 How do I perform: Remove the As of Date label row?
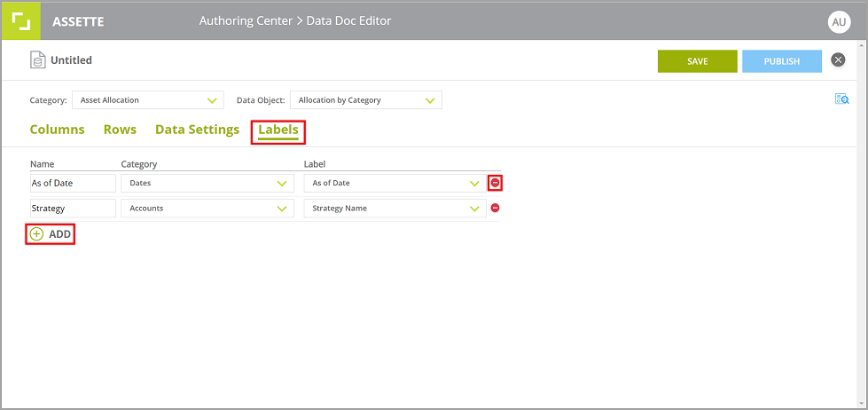coord(495,182)
